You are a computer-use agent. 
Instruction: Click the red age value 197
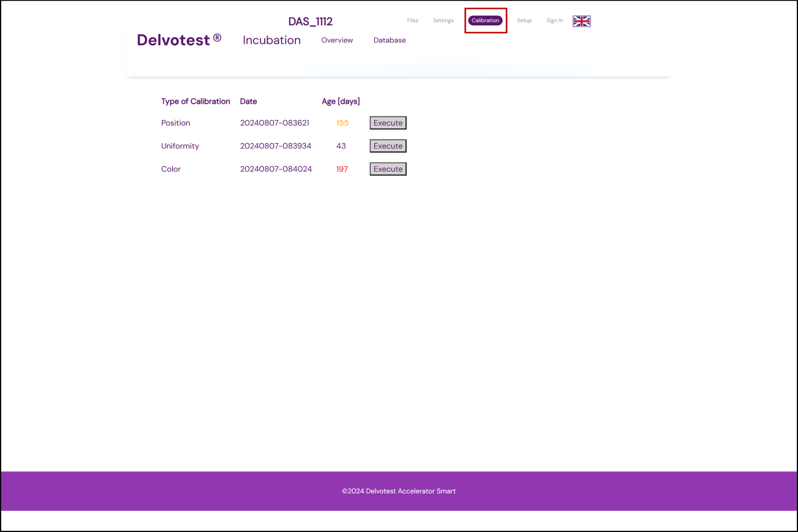[342, 169]
